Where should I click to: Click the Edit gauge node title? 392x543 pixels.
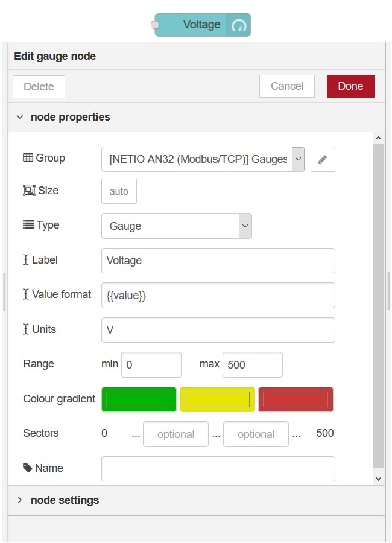coord(55,56)
